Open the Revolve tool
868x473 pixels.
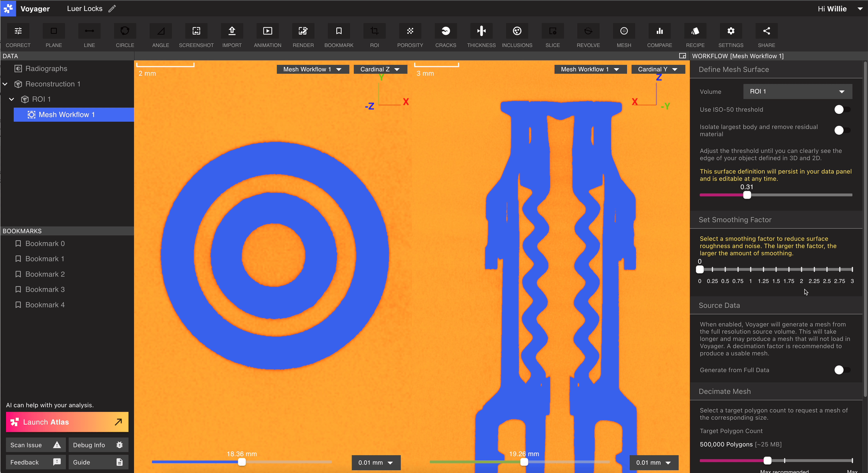coord(588,35)
